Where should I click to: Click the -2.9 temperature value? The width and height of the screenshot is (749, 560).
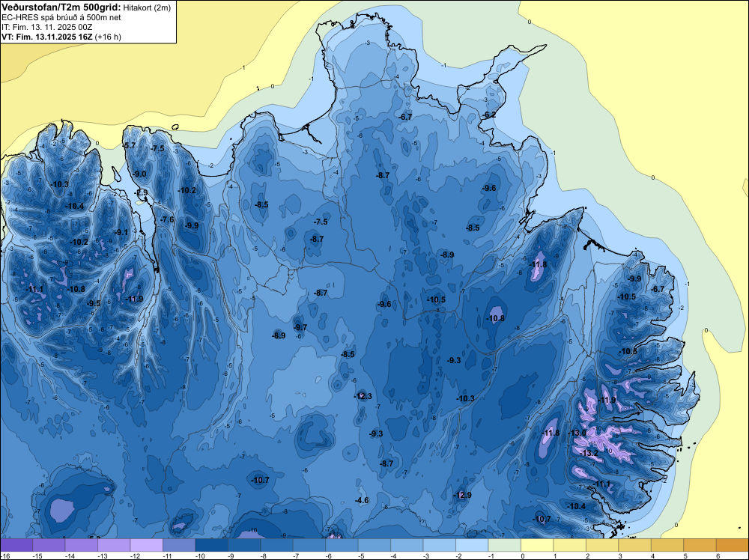tap(142, 193)
